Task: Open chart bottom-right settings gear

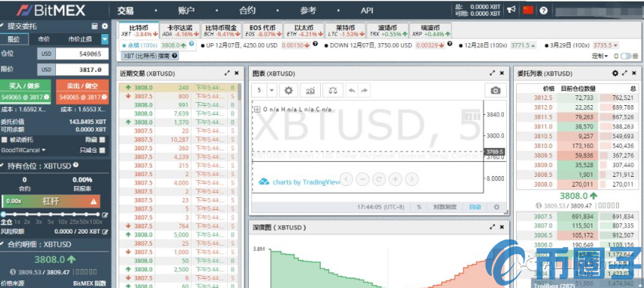Action: [x=496, y=207]
